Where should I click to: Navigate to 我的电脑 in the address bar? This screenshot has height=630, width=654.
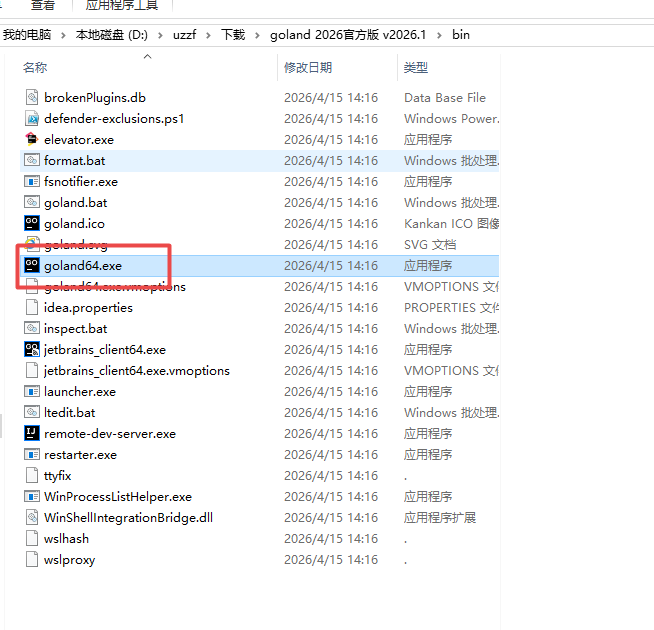pos(27,35)
